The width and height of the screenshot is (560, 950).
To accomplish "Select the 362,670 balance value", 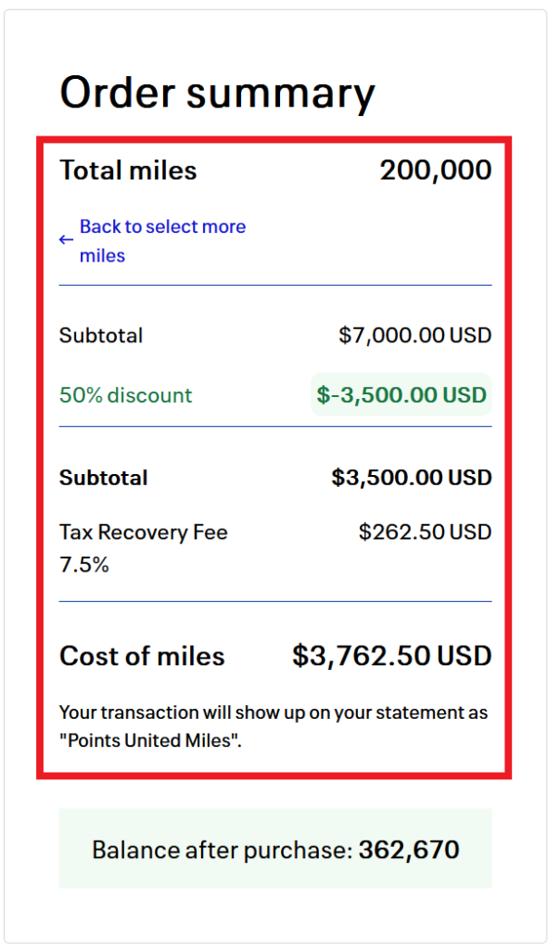I will pyautogui.click(x=409, y=850).
